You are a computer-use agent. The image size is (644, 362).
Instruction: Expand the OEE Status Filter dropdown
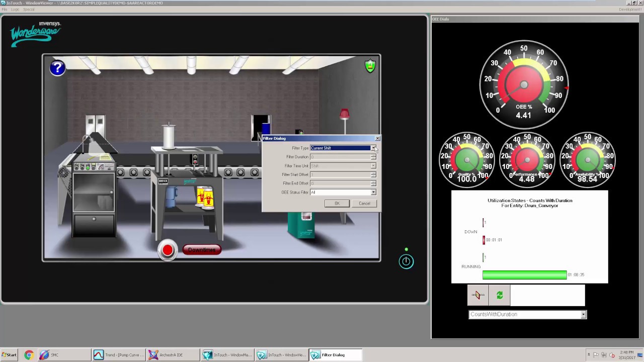pos(373,193)
